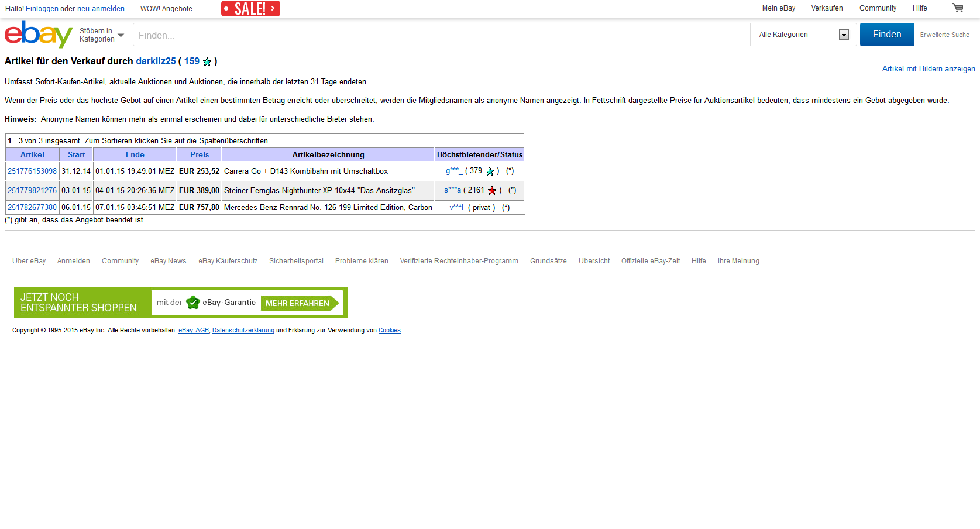Image resolution: width=980 pixels, height=529 pixels.
Task: Click the eBay logo
Action: coord(38,35)
